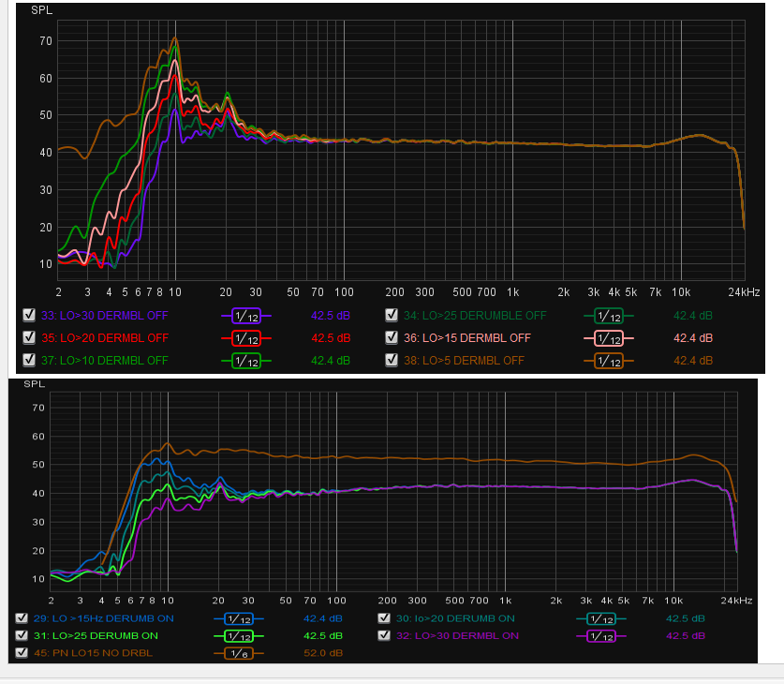This screenshot has height=684, width=784.
Task: Uncheck trace 33: LO>30 DERMBL OFF
Action: pos(29,315)
